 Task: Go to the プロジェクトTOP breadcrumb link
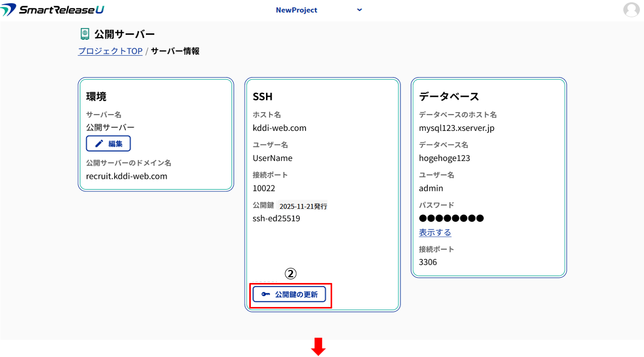pos(110,51)
